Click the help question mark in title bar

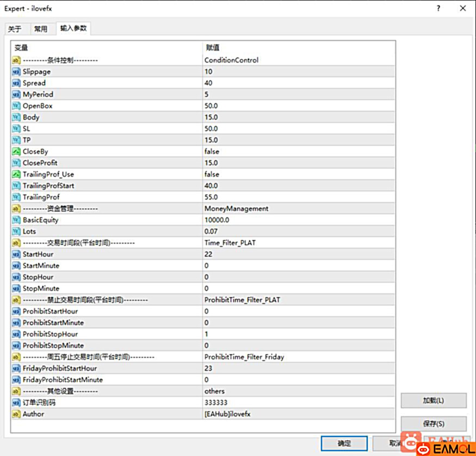coord(438,8)
